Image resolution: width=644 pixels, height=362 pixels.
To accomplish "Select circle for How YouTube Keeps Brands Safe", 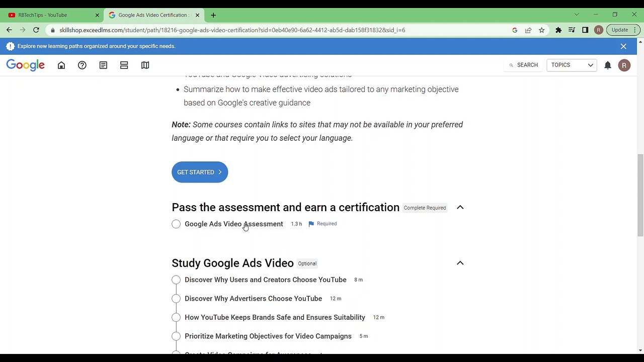I will click(x=176, y=318).
